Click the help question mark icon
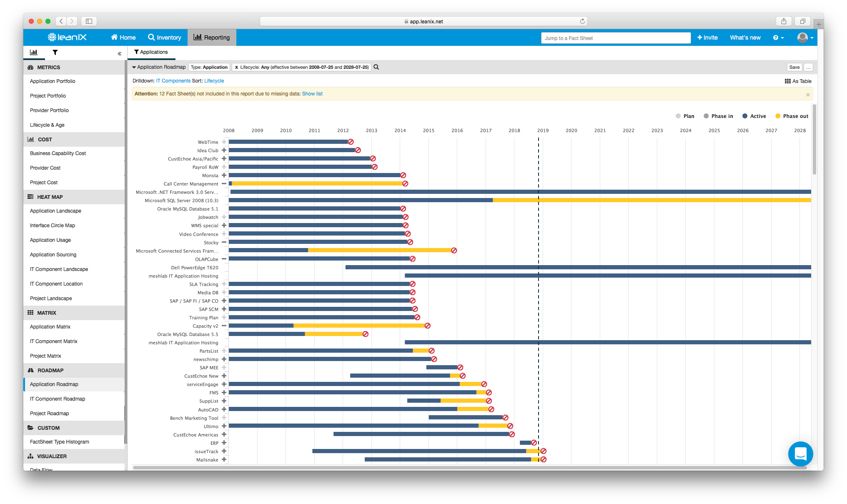Screen dimensions: 847x504 (775, 38)
